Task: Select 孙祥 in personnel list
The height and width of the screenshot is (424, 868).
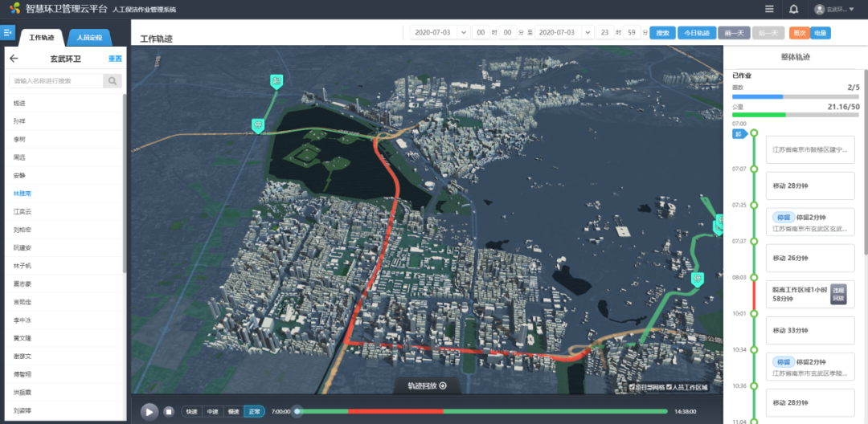Action: (x=65, y=121)
